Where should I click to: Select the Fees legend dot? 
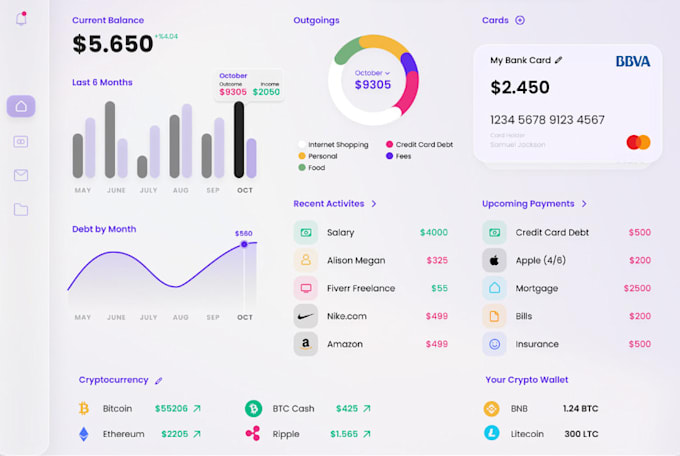coord(389,156)
